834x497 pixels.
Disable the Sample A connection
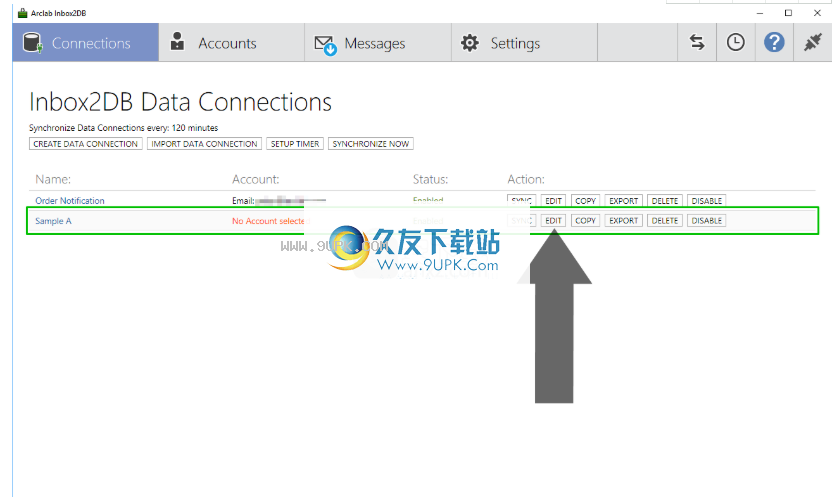point(706,220)
